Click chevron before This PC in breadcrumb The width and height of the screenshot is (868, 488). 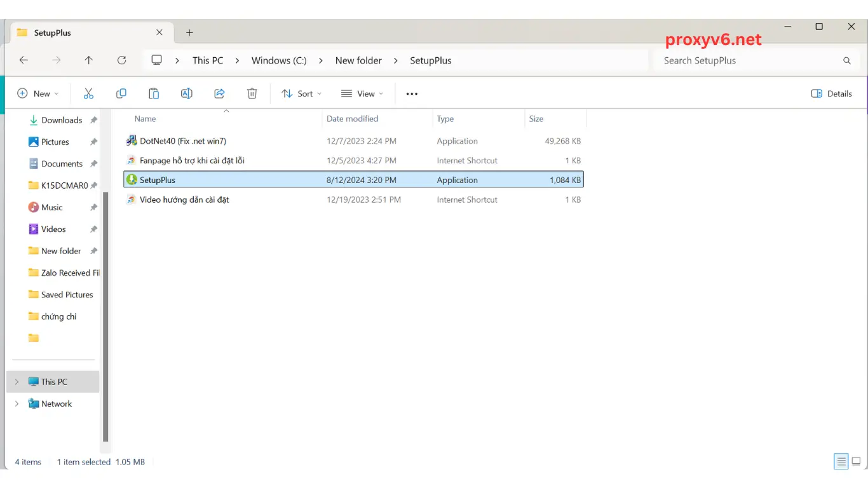pyautogui.click(x=177, y=61)
